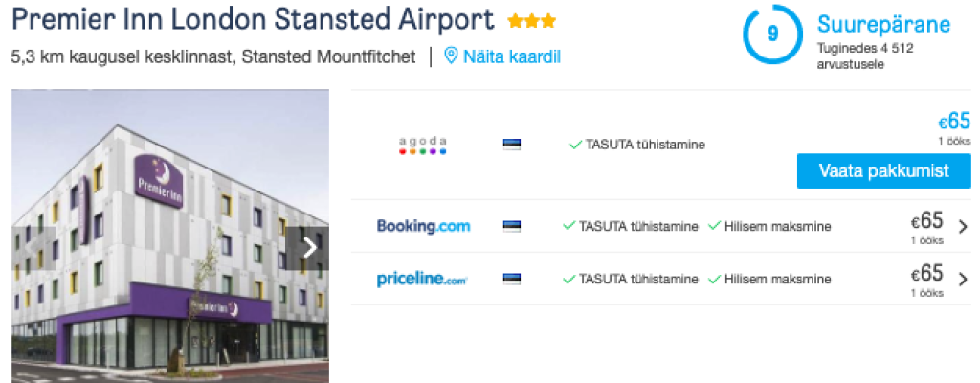The image size is (980, 383).
Task: Click the blue score circle showing 9
Action: tap(772, 34)
